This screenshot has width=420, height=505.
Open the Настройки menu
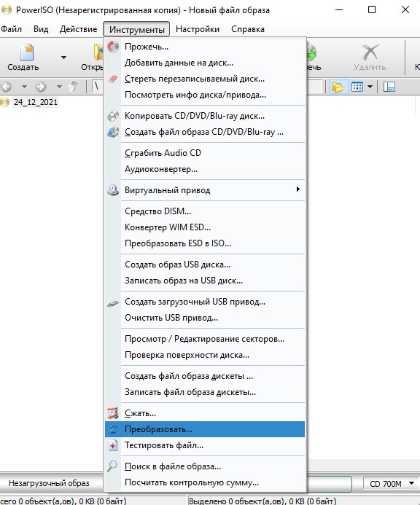pyautogui.click(x=198, y=29)
